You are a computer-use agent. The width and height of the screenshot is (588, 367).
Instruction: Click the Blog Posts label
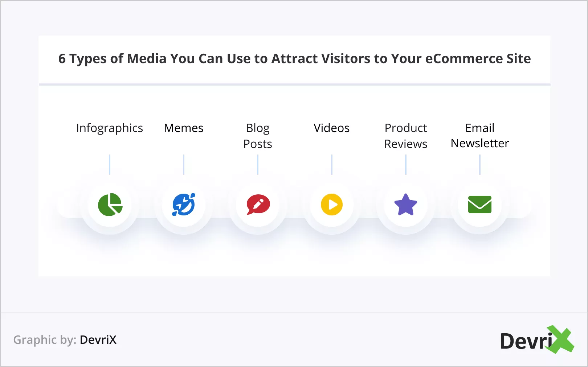pyautogui.click(x=258, y=136)
